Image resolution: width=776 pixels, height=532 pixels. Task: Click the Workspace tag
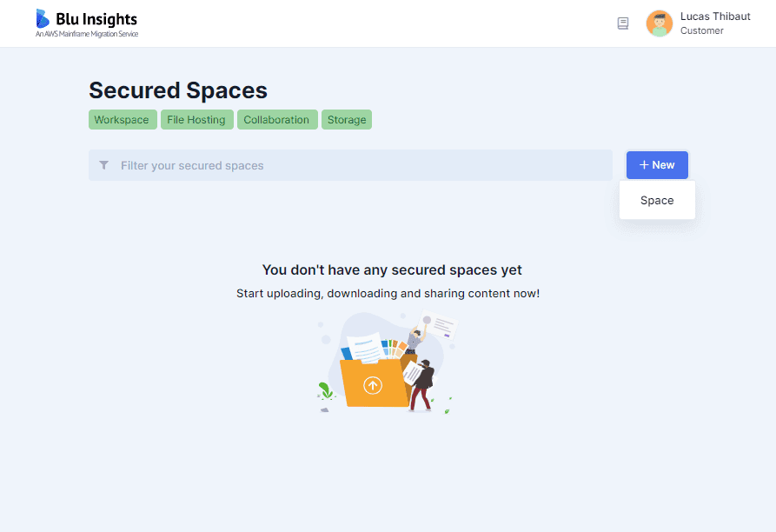[123, 120]
